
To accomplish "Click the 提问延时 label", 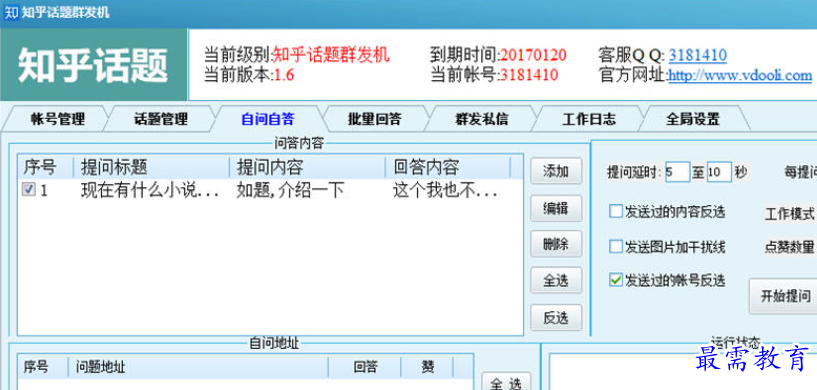I will pos(634,172).
